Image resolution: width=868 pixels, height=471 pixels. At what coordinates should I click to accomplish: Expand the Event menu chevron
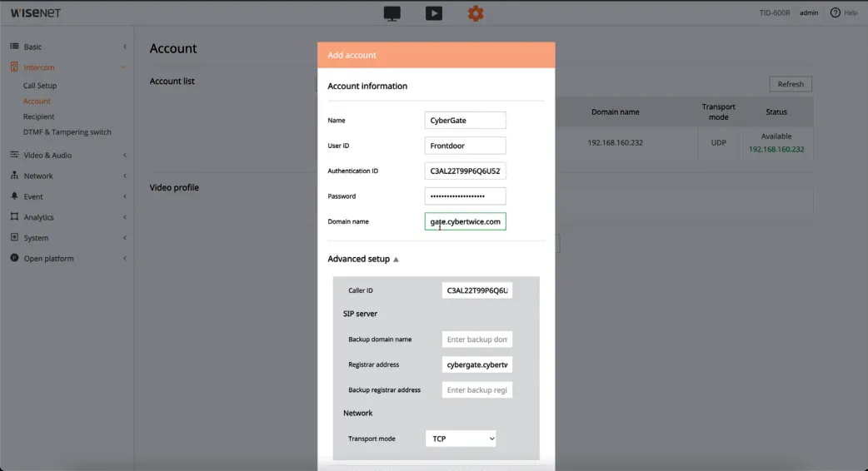pyautogui.click(x=125, y=196)
